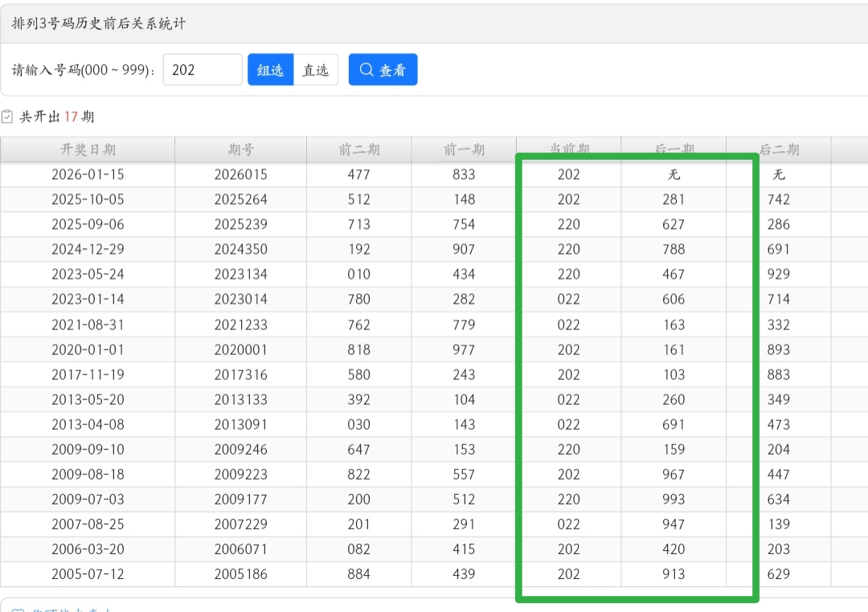Select the row dated 2026-01-15

(88, 174)
